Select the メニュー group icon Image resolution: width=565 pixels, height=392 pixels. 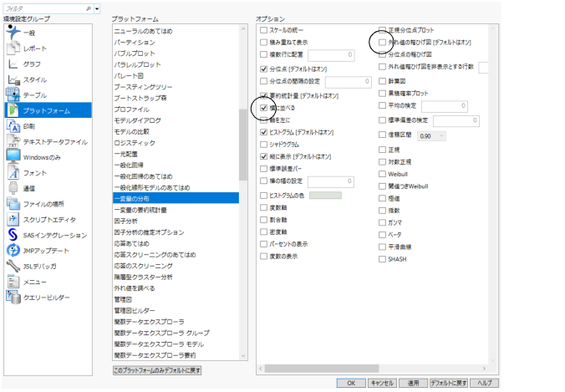pyautogui.click(x=13, y=282)
